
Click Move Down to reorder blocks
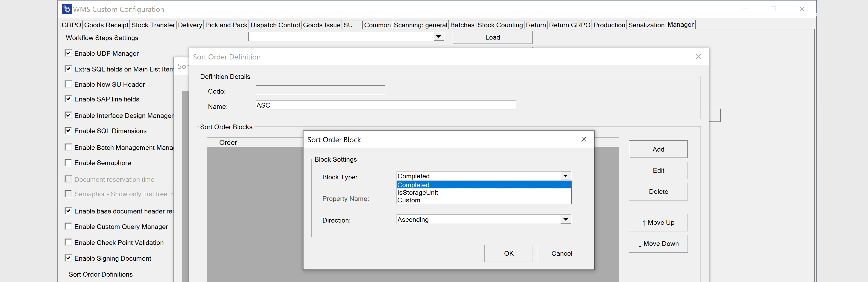coord(658,243)
